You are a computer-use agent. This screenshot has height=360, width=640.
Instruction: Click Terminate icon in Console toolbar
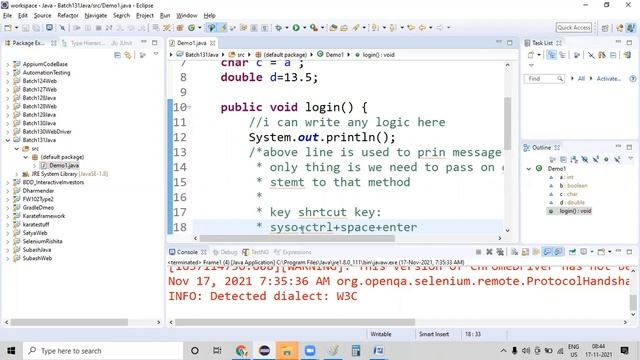coord(478,252)
